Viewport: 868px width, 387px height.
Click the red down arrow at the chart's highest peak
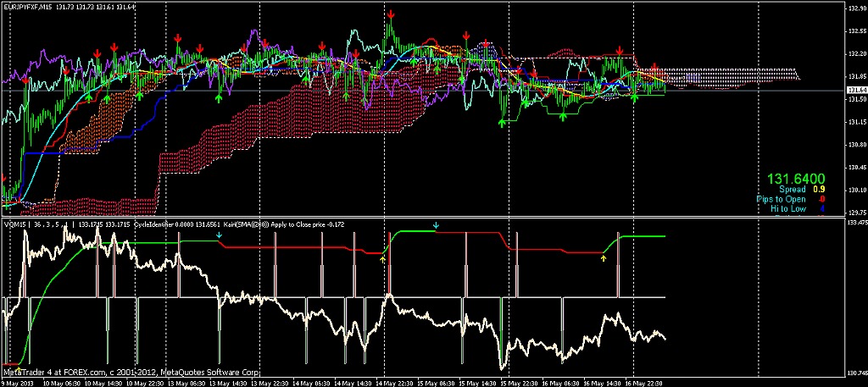(390, 14)
